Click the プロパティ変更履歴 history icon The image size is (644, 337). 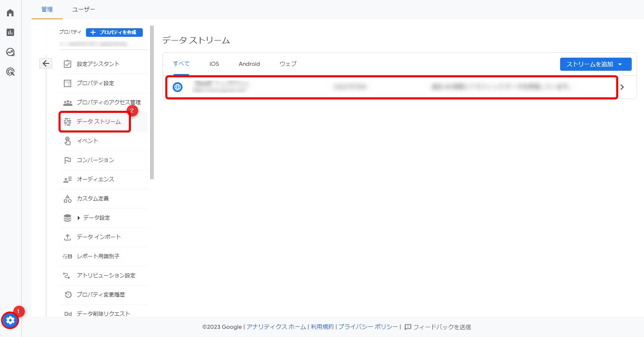tap(68, 294)
